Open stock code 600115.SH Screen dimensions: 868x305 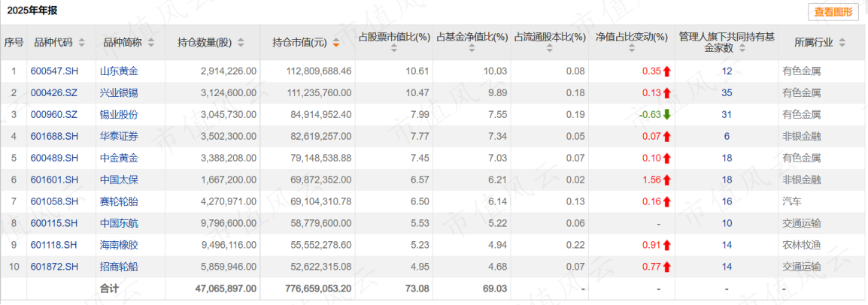(x=54, y=223)
